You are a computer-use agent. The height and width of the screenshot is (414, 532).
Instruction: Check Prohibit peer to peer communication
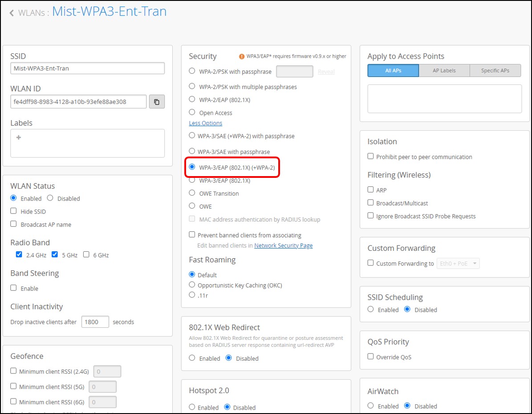click(x=370, y=156)
